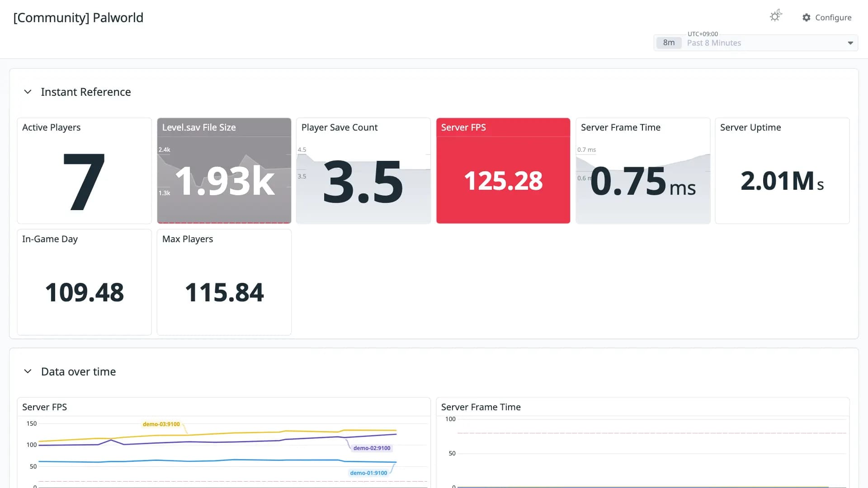Click the demo-02:9100 series label
The width and height of the screenshot is (868, 488).
[372, 448]
